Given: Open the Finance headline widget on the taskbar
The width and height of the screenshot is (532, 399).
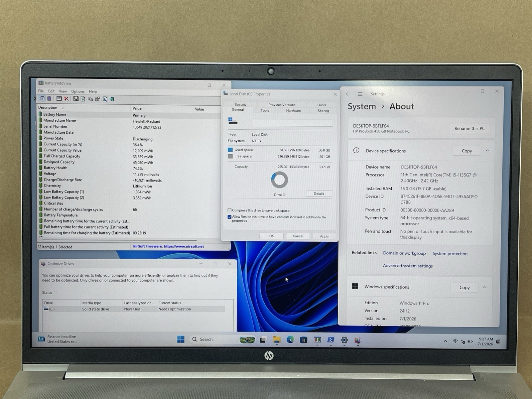Looking at the screenshot, I should (57, 339).
